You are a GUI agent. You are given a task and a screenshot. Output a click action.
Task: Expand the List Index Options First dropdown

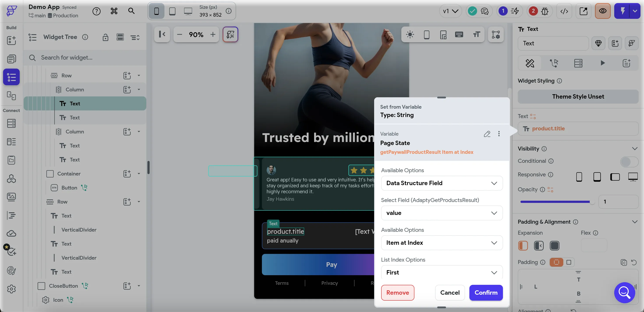click(x=442, y=273)
